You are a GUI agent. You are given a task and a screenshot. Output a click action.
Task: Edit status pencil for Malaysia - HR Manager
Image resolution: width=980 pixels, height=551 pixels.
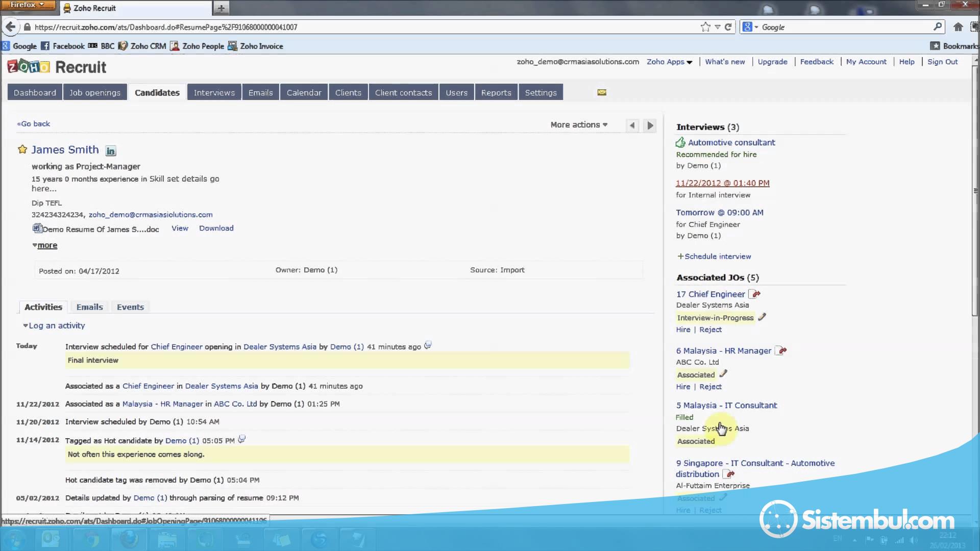[723, 374]
